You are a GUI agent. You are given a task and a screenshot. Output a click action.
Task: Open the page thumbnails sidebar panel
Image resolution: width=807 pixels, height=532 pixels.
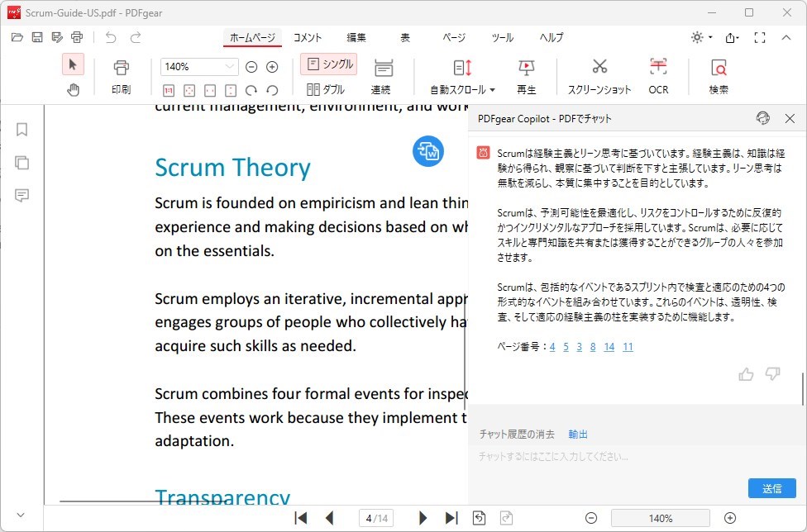pyautogui.click(x=21, y=163)
